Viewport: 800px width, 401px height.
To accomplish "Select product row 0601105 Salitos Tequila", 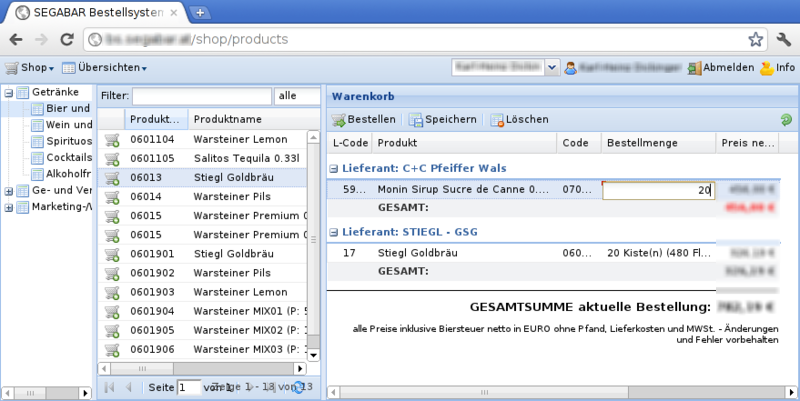I will (203, 159).
